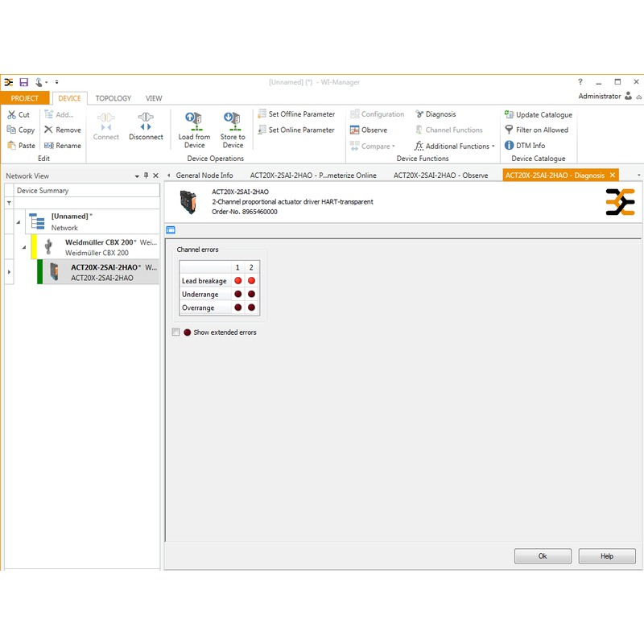Click the Store to Device icon
The height and width of the screenshot is (644, 644).
pos(233,122)
